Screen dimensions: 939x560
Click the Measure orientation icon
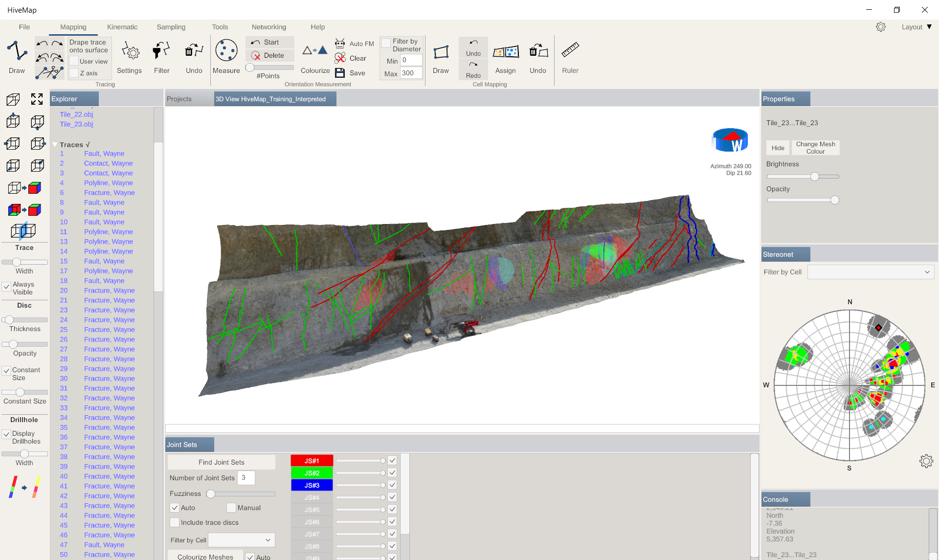coord(226,51)
